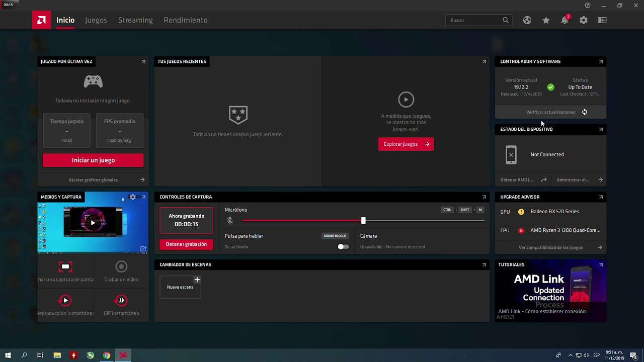Expand the Jugado por última vez panel
644x362 pixels.
pos(143,61)
